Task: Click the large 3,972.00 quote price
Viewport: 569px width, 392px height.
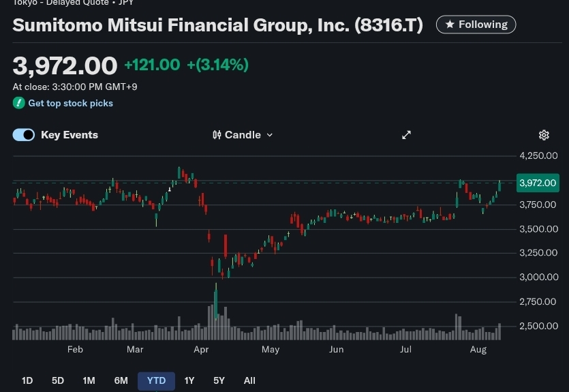Action: [65, 66]
